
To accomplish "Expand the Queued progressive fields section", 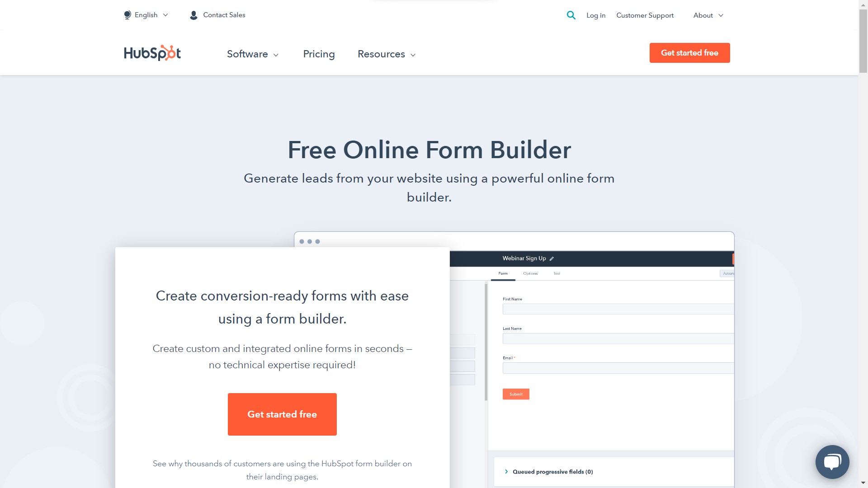I will click(506, 471).
